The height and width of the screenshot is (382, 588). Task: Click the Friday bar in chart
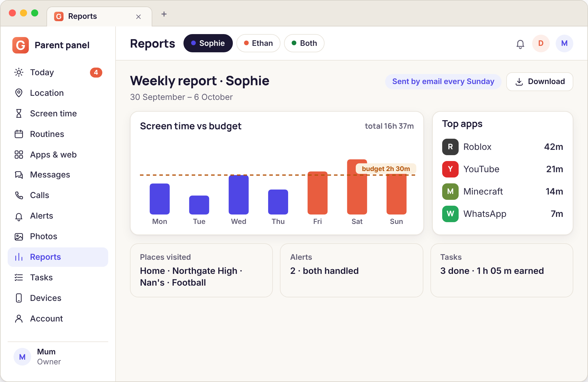318,193
